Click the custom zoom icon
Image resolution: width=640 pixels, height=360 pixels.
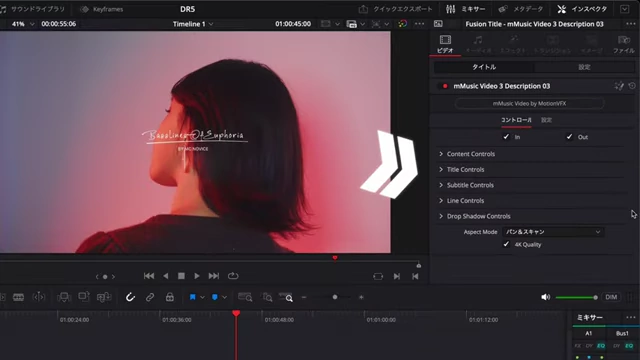point(286,298)
